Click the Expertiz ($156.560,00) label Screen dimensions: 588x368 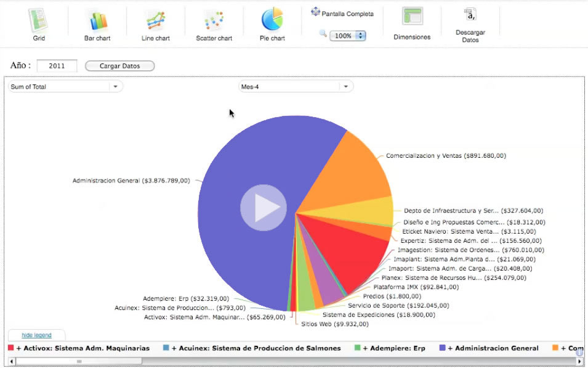471,240
